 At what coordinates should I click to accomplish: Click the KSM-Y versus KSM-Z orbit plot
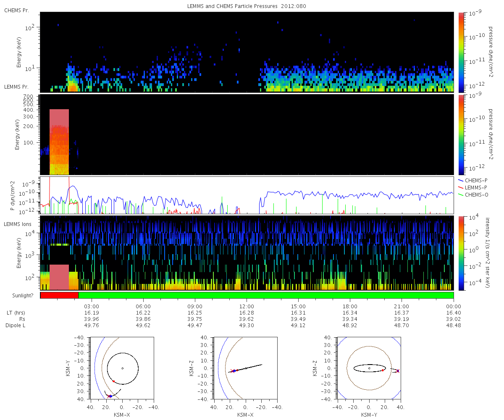[x=369, y=368]
